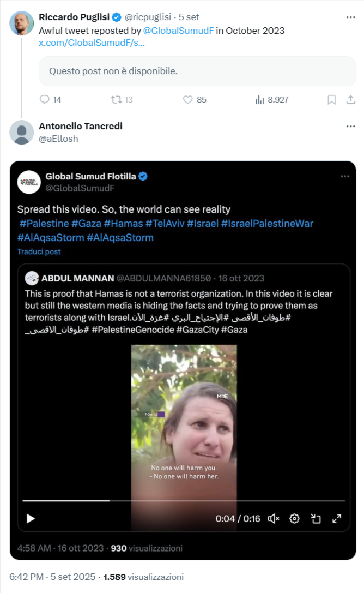Viewport: 364px width, 593px height.
Task: Open more options for Riccardo Puglisi's post
Action: 351,17
